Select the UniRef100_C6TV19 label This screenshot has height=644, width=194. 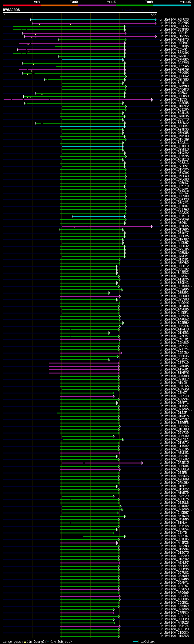click(174, 363)
